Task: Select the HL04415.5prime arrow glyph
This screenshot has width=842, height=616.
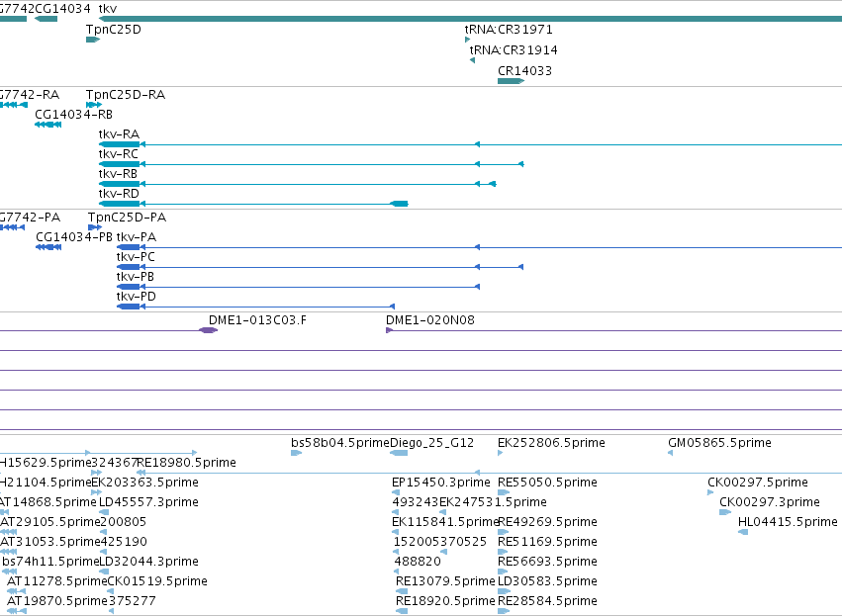Action: click(x=743, y=532)
